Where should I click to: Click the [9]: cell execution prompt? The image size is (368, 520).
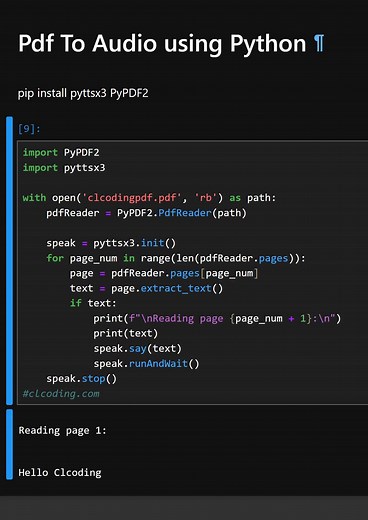coord(29,129)
